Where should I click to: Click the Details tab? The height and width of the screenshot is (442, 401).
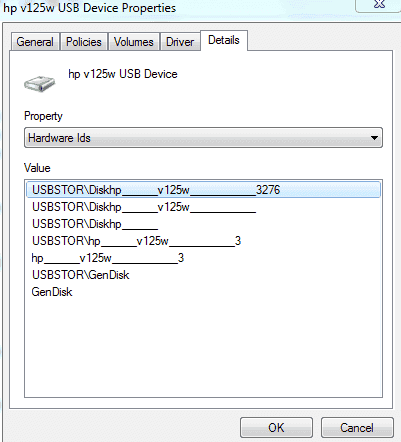click(224, 40)
